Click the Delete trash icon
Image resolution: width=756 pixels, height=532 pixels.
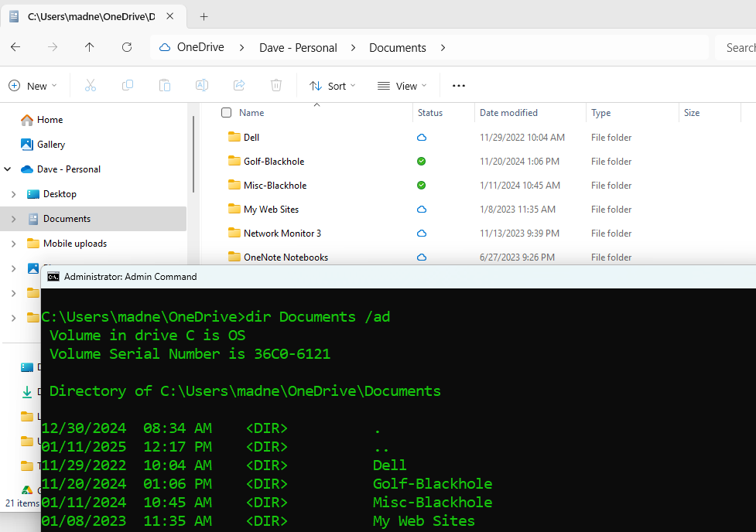pyautogui.click(x=275, y=85)
